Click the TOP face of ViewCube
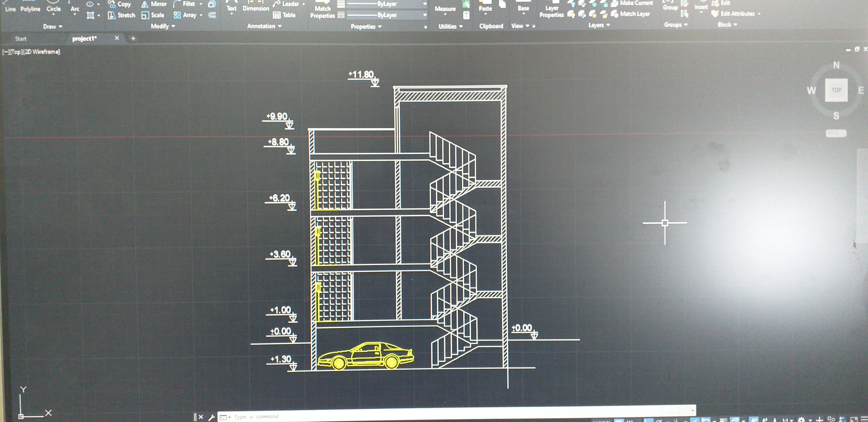The image size is (868, 422). point(836,90)
